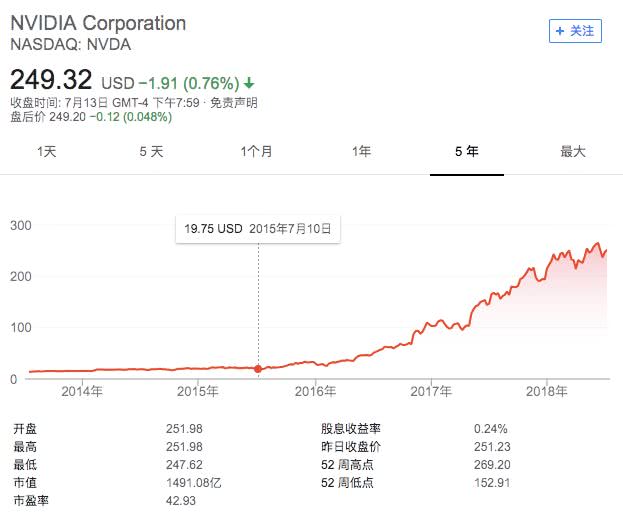The height and width of the screenshot is (525, 623).
Task: Click the red data point on chart
Action: click(259, 369)
